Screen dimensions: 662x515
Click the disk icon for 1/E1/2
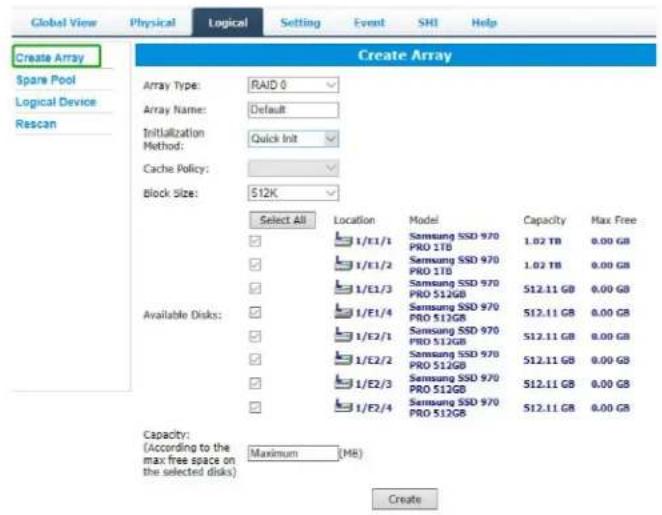[343, 263]
